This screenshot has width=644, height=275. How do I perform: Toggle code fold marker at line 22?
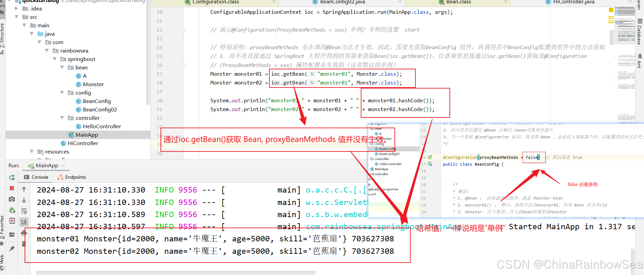(183, 30)
